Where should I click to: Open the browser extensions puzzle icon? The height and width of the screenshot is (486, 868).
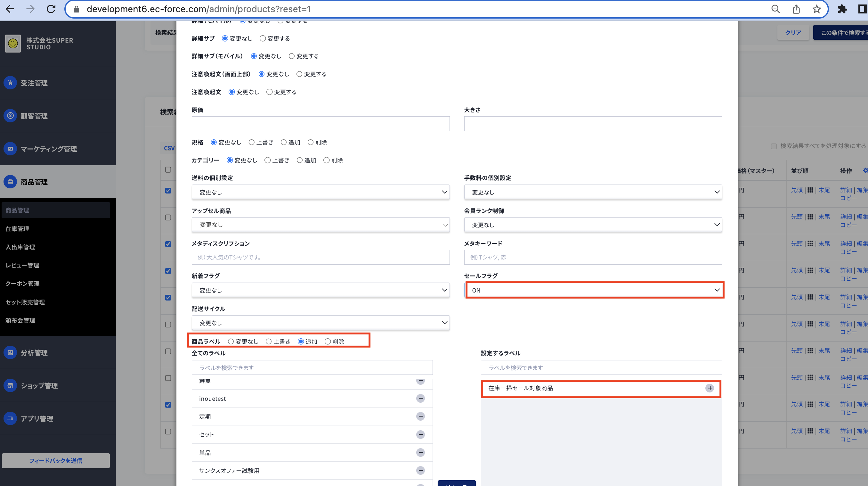[x=842, y=9]
